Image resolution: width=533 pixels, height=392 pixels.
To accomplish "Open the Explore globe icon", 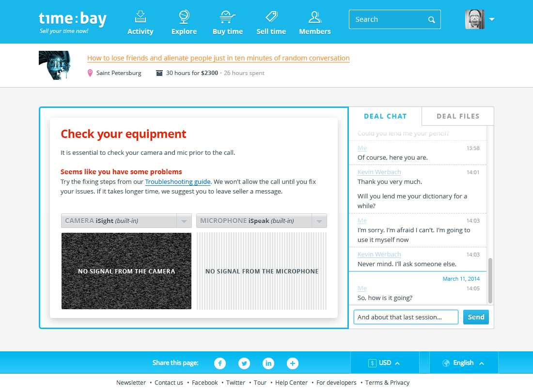I will [x=184, y=17].
